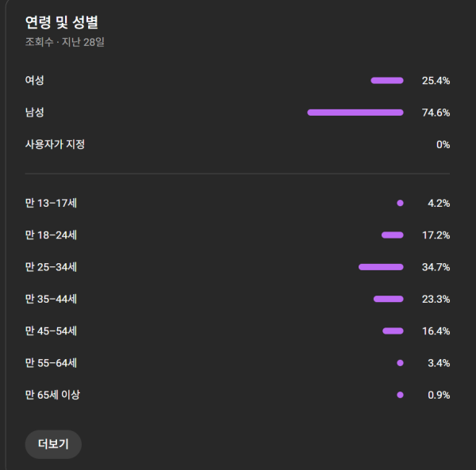Click the purple bar for 만 45–54세
Viewport: 476px width, 470px height.
[393, 331]
